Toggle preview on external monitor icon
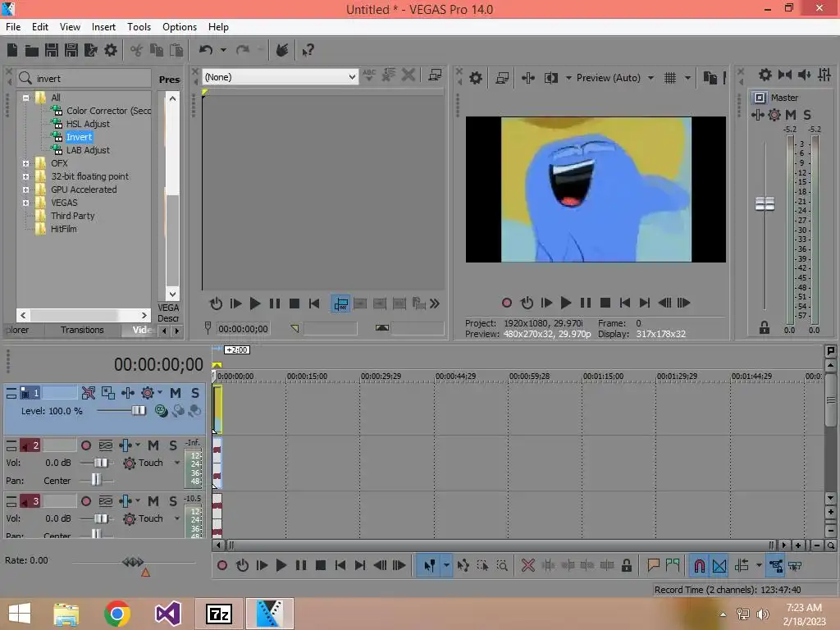Viewport: 840px width, 630px height. coord(502,78)
